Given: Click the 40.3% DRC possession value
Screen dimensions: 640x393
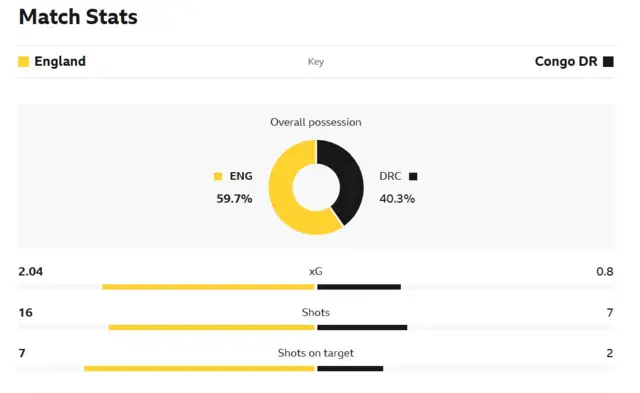Looking at the screenshot, I should 397,199.
